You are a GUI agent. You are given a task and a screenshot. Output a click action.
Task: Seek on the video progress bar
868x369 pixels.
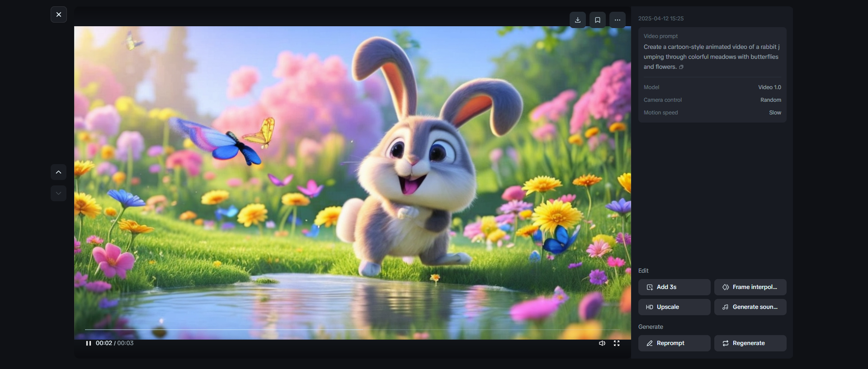pyautogui.click(x=353, y=330)
